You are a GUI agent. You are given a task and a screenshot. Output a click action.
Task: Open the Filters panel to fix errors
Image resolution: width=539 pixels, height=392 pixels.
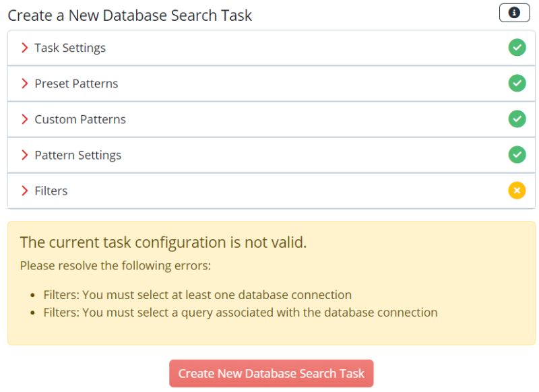click(x=51, y=190)
